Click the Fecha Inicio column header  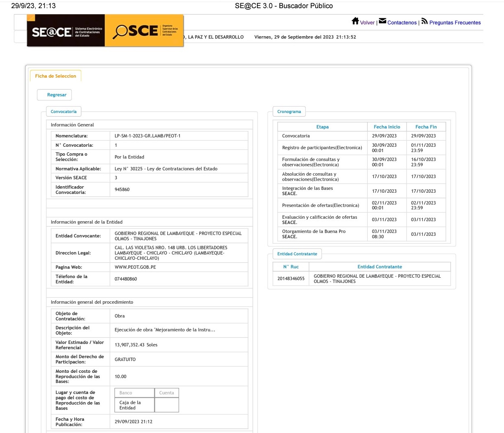pyautogui.click(x=387, y=127)
